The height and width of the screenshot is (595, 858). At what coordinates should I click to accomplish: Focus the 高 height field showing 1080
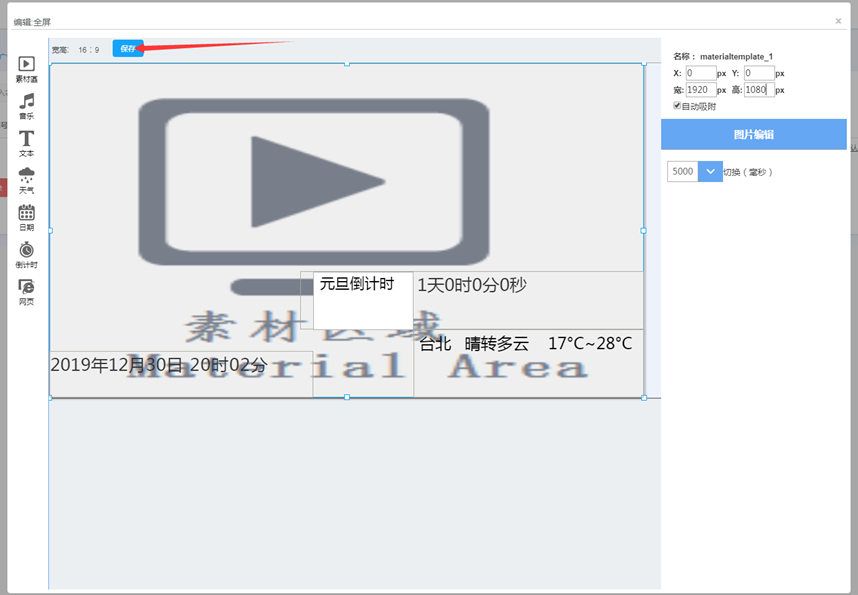click(758, 89)
